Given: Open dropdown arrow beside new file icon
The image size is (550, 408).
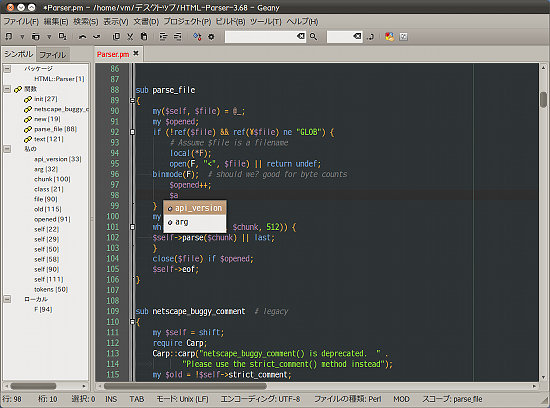Looking at the screenshot, I should pyautogui.click(x=22, y=36).
